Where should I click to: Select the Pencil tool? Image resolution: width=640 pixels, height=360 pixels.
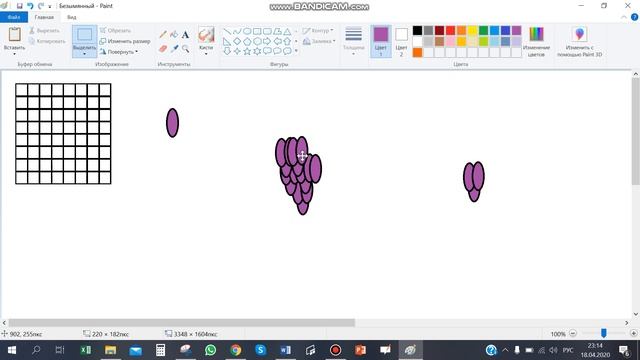pyautogui.click(x=163, y=35)
